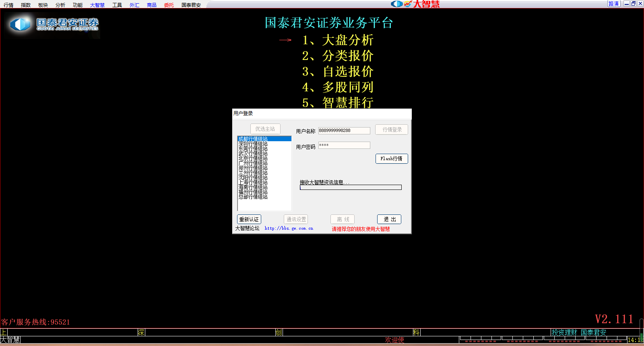Click the 接收大智慧资讯信息 progress bar
This screenshot has width=644, height=346.
[x=351, y=187]
